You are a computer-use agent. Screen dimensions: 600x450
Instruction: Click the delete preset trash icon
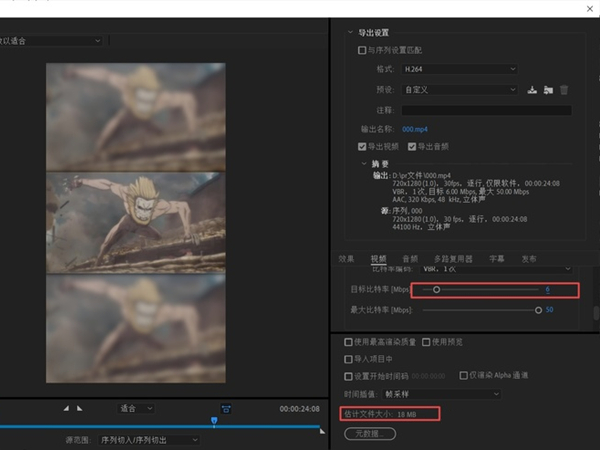[564, 89]
